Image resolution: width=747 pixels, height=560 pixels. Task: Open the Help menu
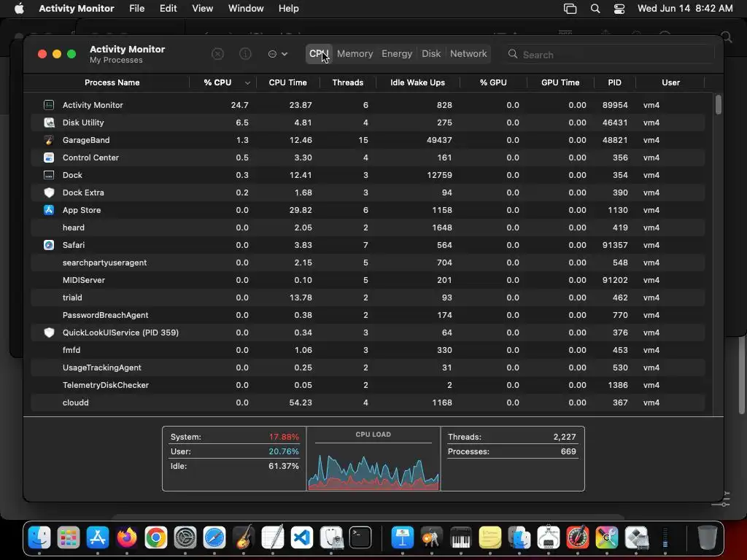(x=289, y=9)
